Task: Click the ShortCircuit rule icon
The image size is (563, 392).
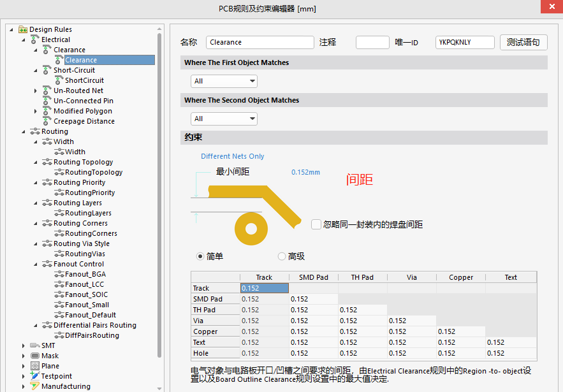Action: 59,80
